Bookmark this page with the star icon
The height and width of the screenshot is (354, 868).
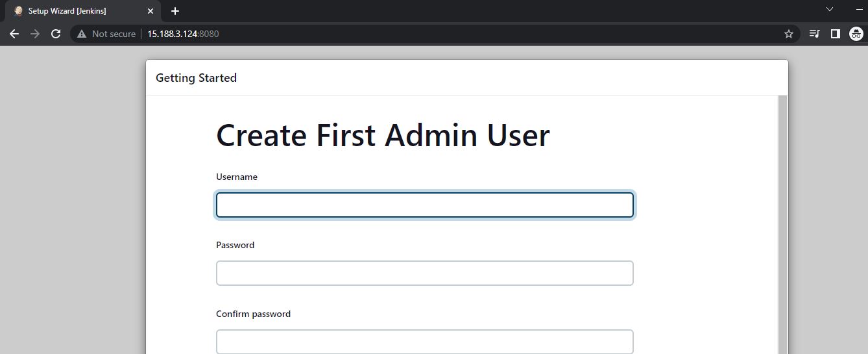click(789, 34)
